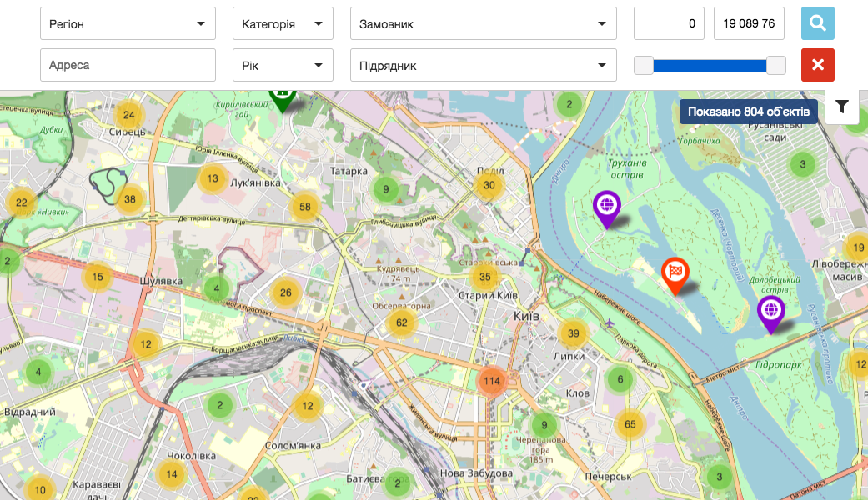The width and height of the screenshot is (868, 500).
Task: Click the green house marker at top
Action: tap(283, 97)
